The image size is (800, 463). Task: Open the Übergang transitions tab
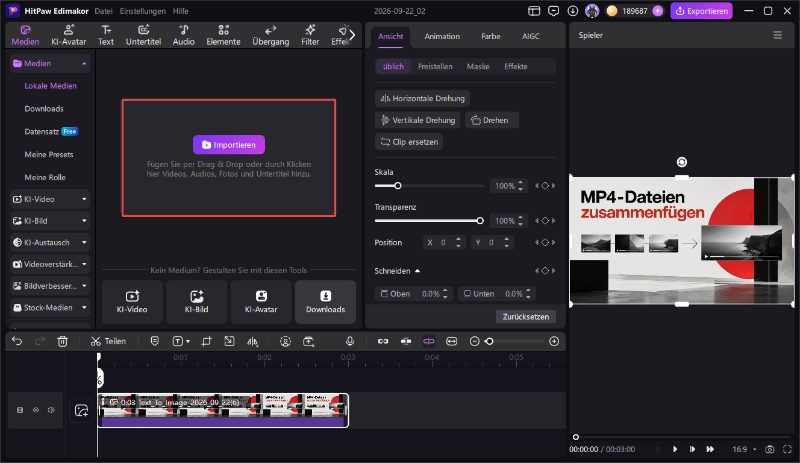[270, 35]
